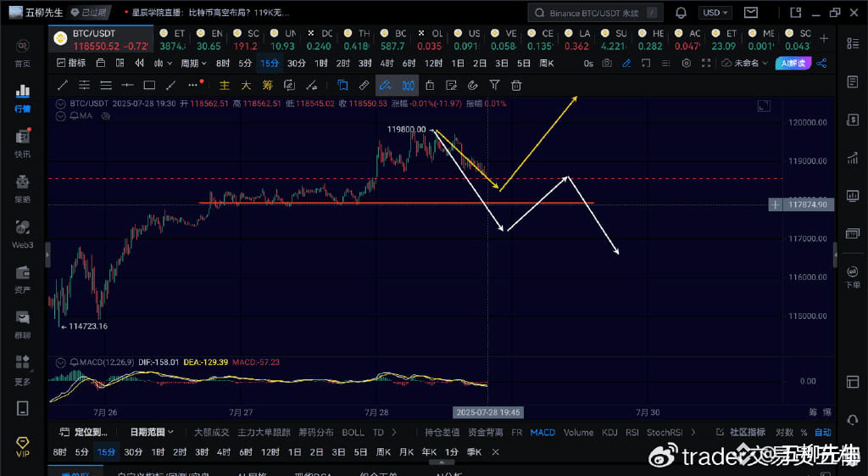This screenshot has width=868, height=476.
Task: Select the BOLL indicator tab
Action: coord(353,432)
